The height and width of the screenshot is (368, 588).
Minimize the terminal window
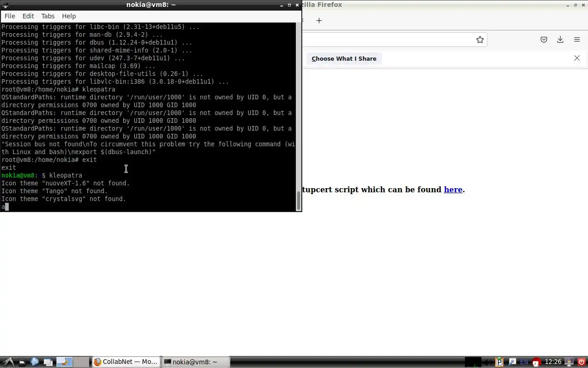282,5
